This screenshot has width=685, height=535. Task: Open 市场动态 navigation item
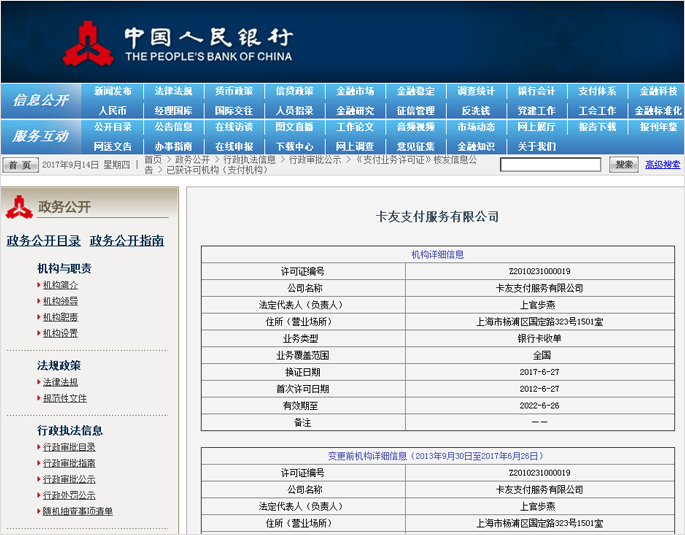click(476, 127)
